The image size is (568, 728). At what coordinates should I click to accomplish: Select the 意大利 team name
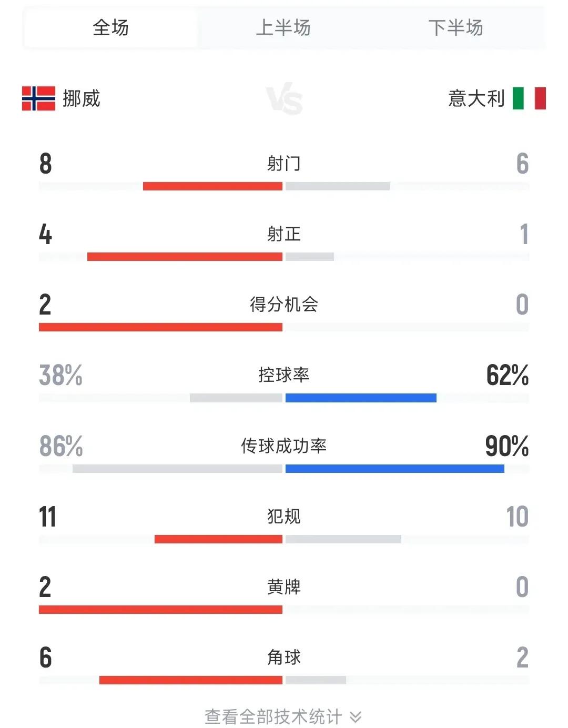(x=476, y=98)
